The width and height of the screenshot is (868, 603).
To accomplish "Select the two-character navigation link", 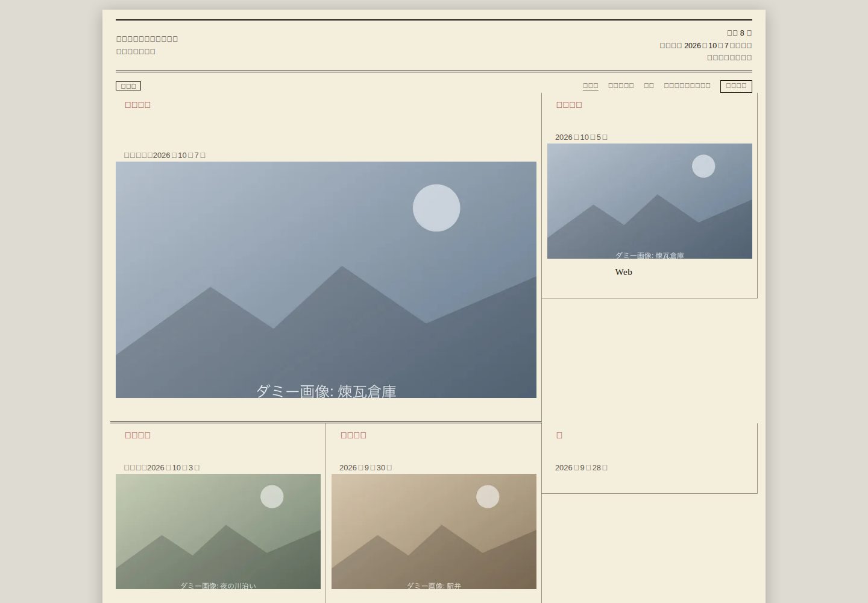I will tap(649, 86).
